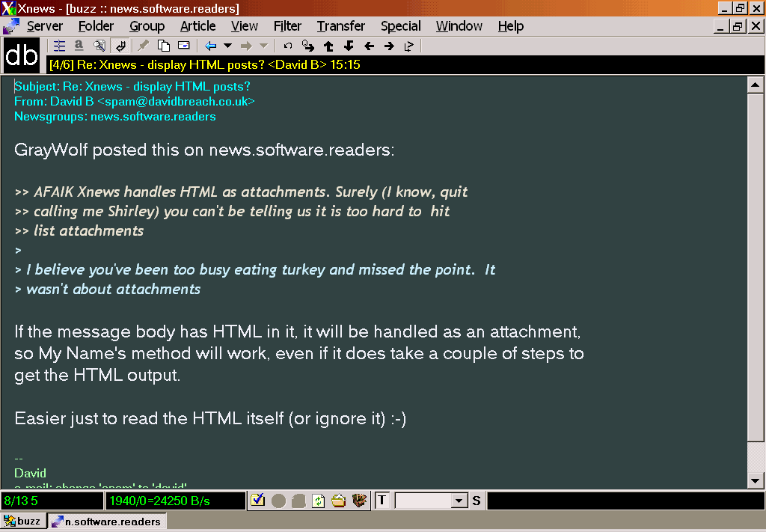This screenshot has width=766, height=532.
Task: Click the 'S' status bar button
Action: [477, 501]
